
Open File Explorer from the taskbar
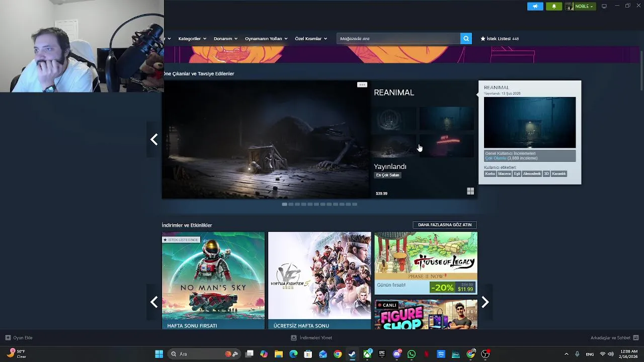coord(278,354)
